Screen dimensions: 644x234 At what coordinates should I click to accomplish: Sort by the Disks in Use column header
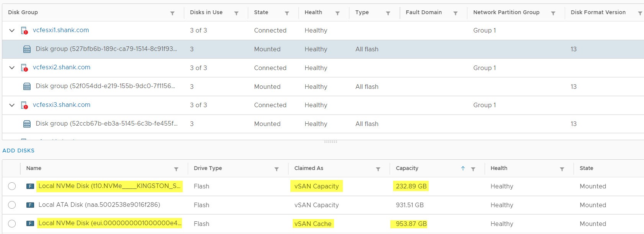click(206, 12)
